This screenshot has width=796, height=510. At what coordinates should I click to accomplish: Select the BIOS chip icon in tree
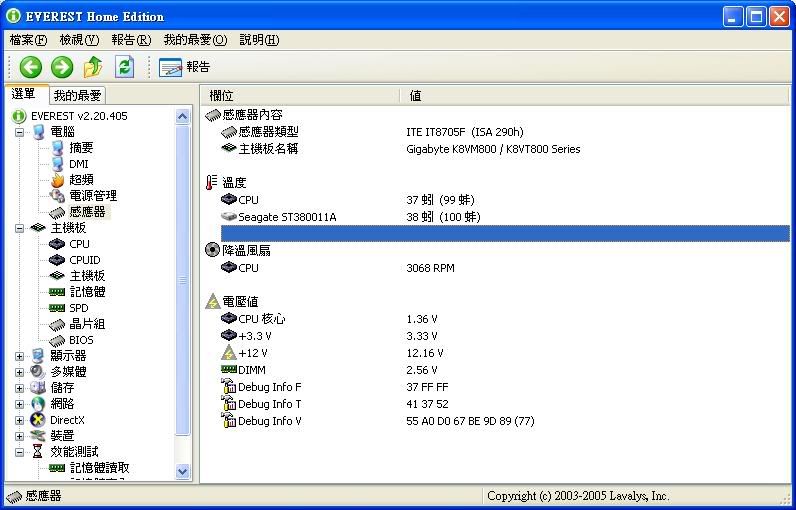[57, 341]
